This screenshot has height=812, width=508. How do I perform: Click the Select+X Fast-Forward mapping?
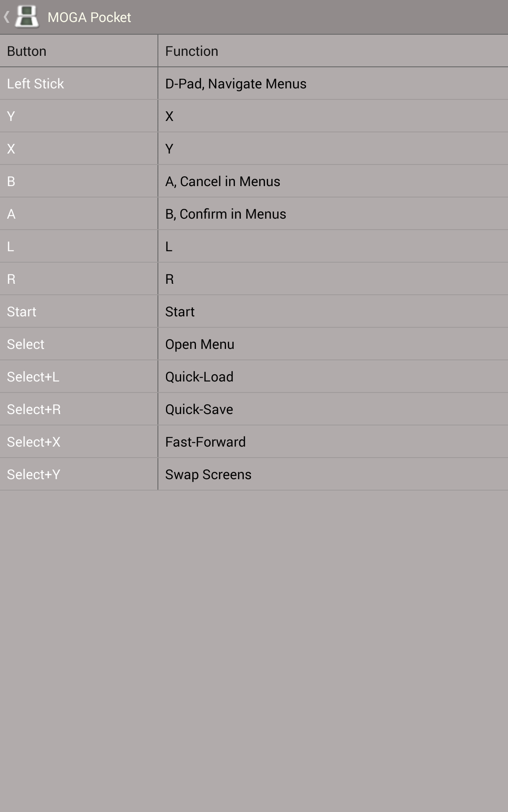pos(78,442)
